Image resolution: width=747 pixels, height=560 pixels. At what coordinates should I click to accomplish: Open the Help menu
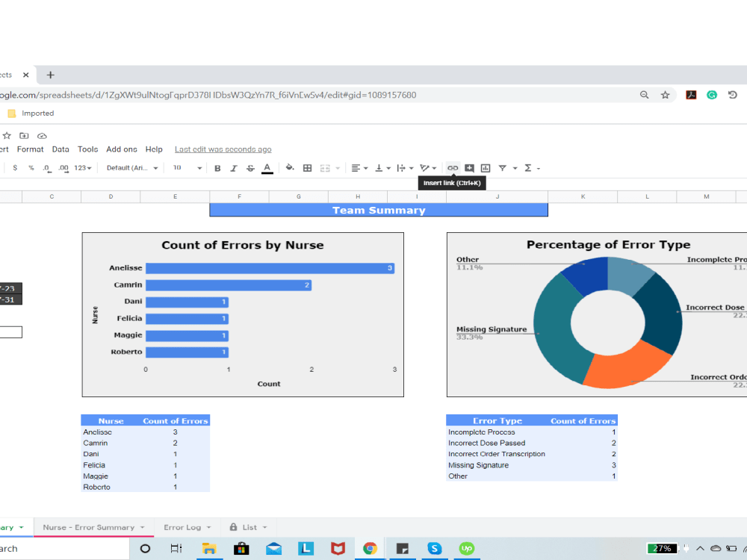tap(154, 149)
